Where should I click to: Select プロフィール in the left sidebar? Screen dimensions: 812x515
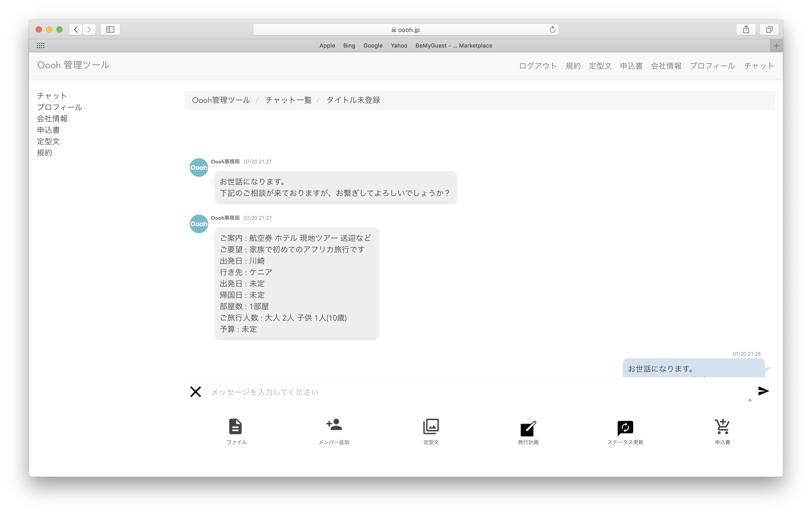click(x=59, y=107)
